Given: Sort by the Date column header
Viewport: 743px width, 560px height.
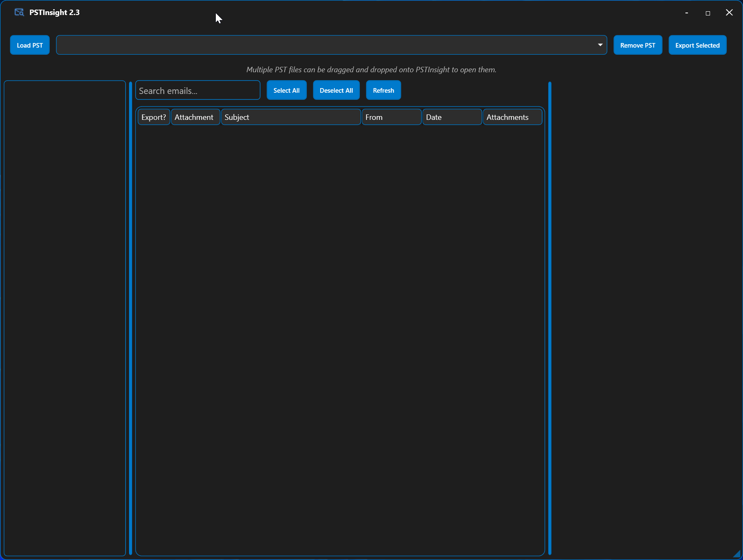Looking at the screenshot, I should (452, 117).
